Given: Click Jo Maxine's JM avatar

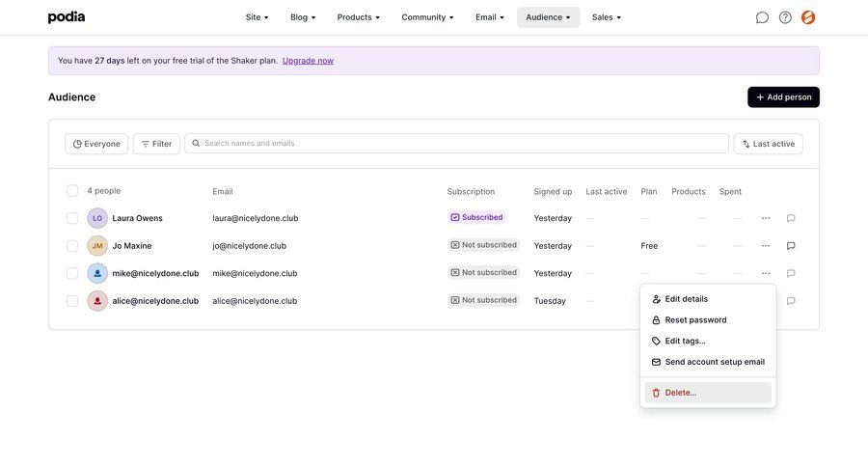Looking at the screenshot, I should click(97, 246).
